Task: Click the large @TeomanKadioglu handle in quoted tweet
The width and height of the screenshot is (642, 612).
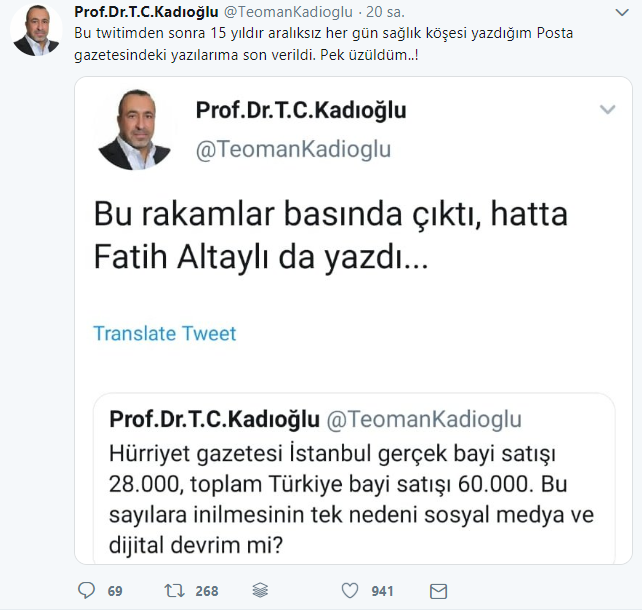Action: [x=293, y=149]
